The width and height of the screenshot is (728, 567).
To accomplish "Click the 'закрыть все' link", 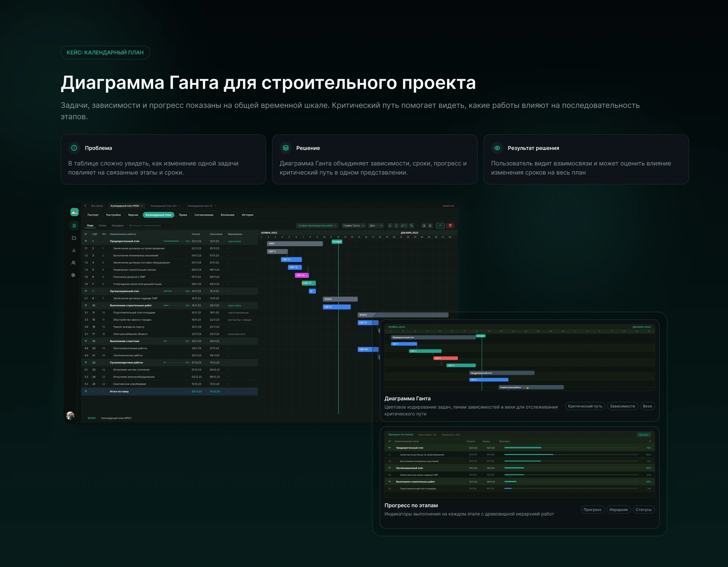I will (449, 206).
